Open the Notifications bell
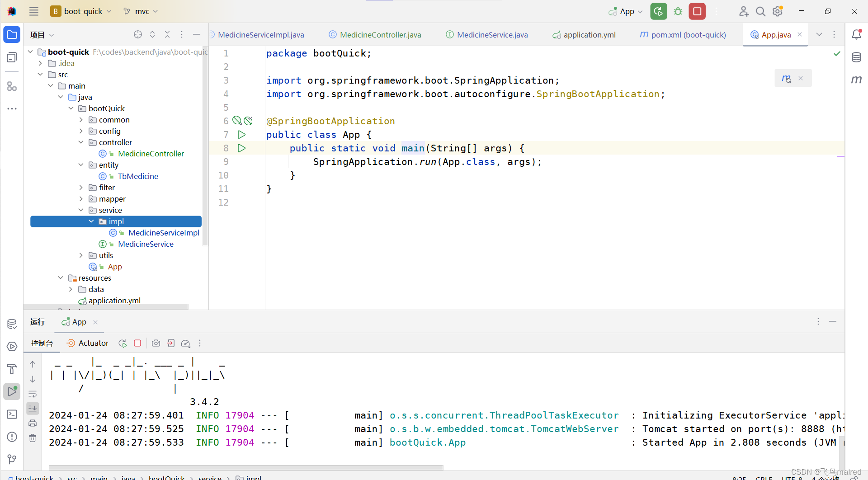 (x=856, y=34)
